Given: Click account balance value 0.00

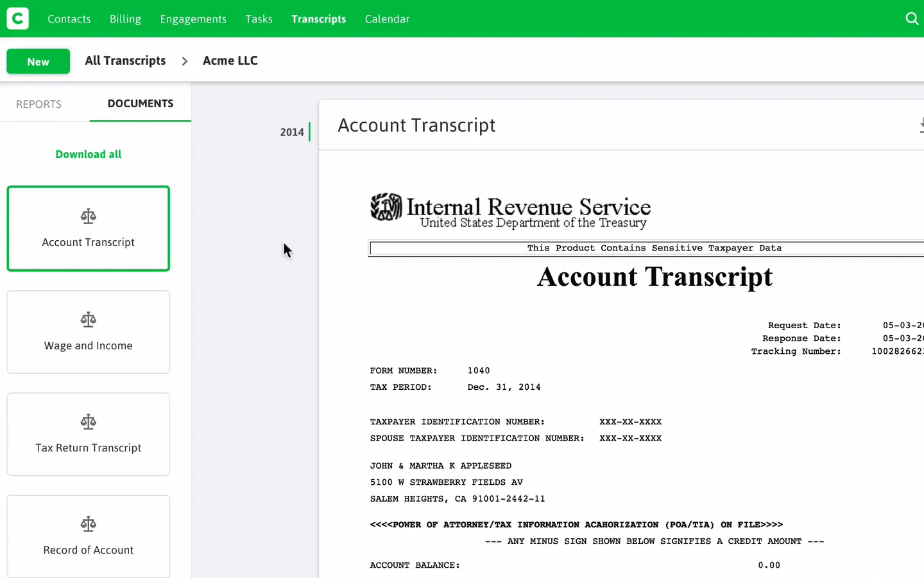Looking at the screenshot, I should (769, 565).
